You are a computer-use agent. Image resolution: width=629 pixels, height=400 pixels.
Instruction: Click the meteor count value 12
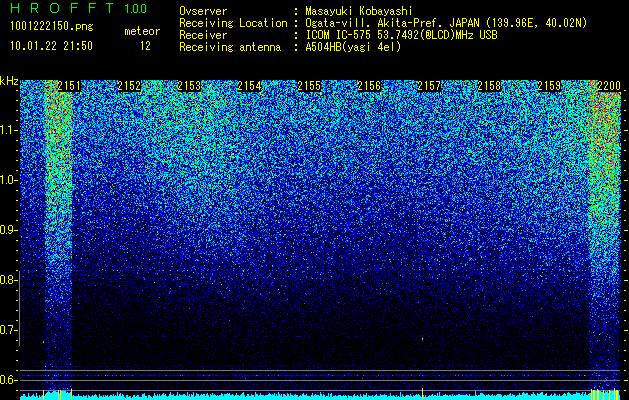point(145,46)
